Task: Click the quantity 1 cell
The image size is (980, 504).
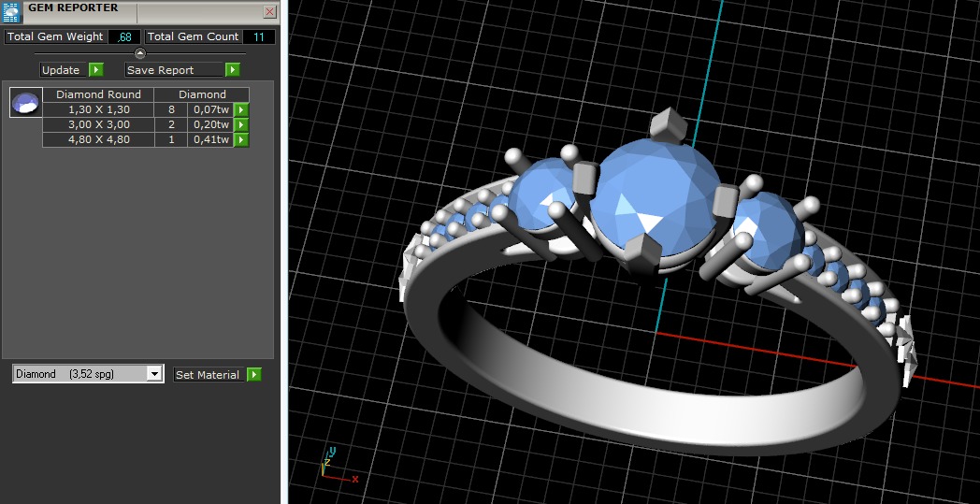Action: pyautogui.click(x=171, y=139)
